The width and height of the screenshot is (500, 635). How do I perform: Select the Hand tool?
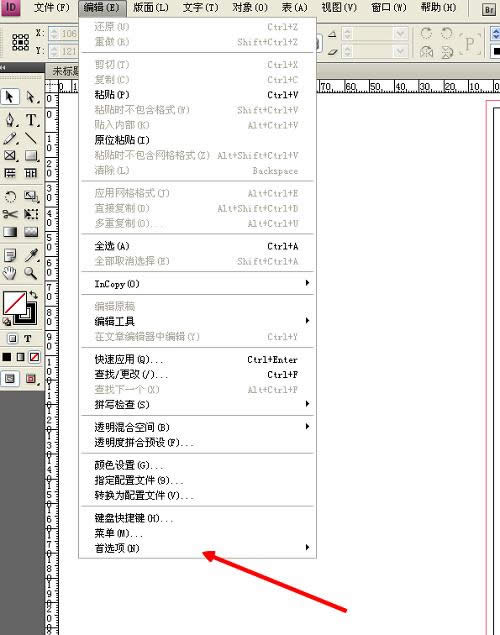pyautogui.click(x=10, y=273)
